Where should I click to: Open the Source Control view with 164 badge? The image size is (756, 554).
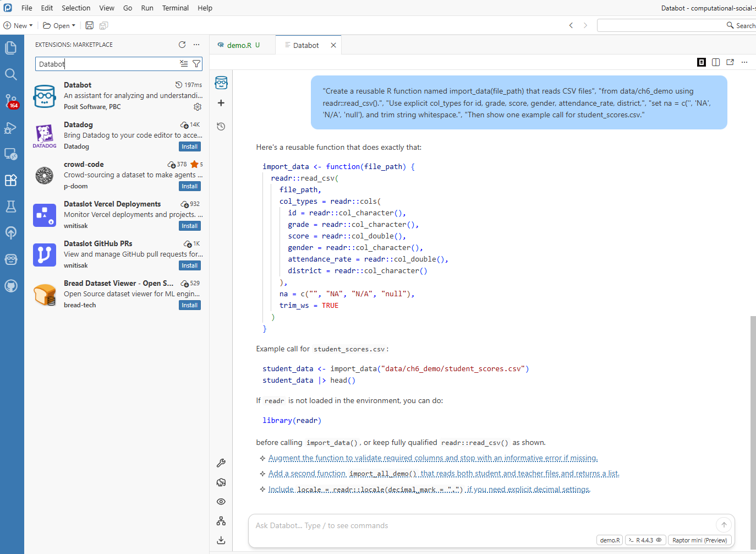coord(11,101)
